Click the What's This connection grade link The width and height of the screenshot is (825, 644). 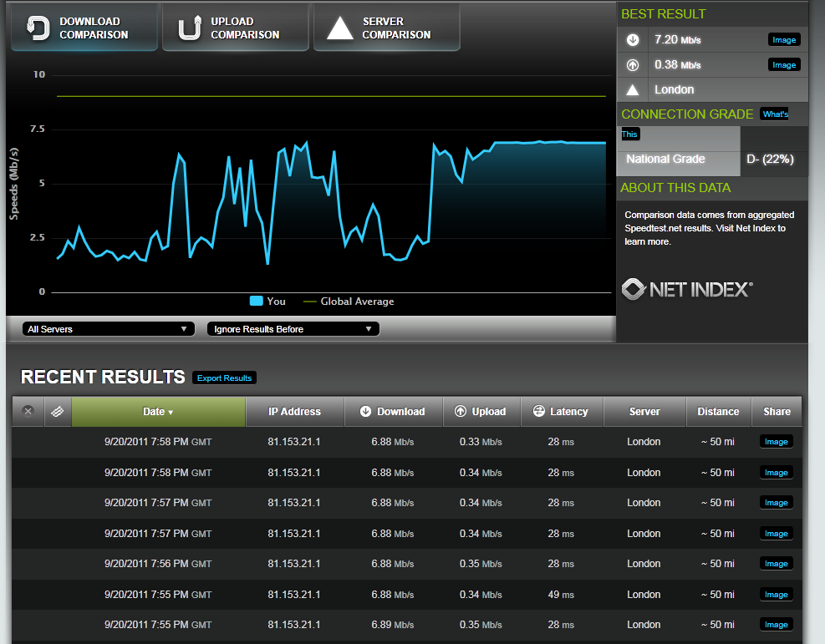pyautogui.click(x=774, y=114)
